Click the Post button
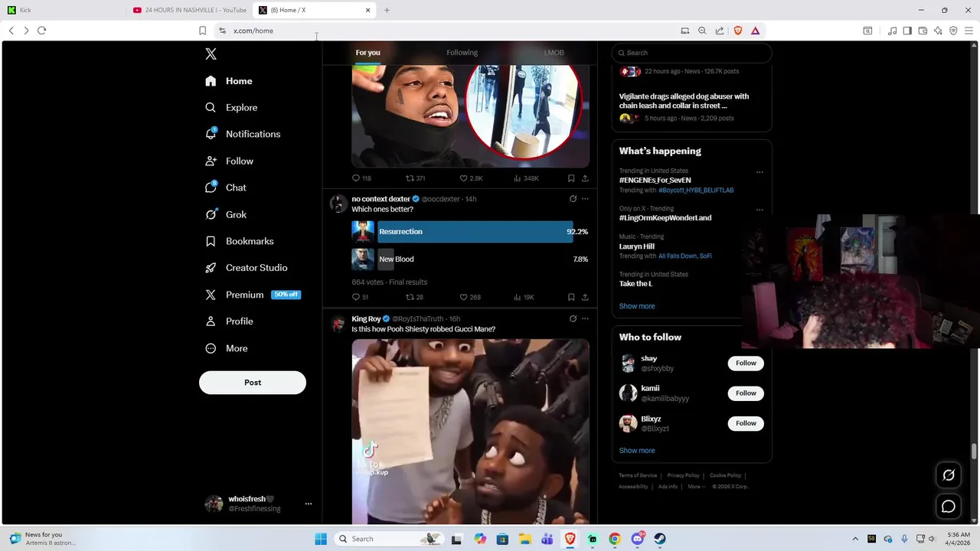This screenshot has width=980, height=551. [253, 383]
